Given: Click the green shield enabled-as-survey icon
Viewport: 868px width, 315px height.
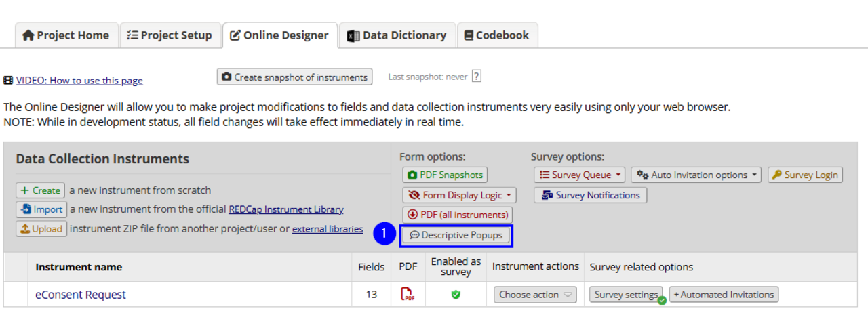Looking at the screenshot, I should (x=456, y=295).
